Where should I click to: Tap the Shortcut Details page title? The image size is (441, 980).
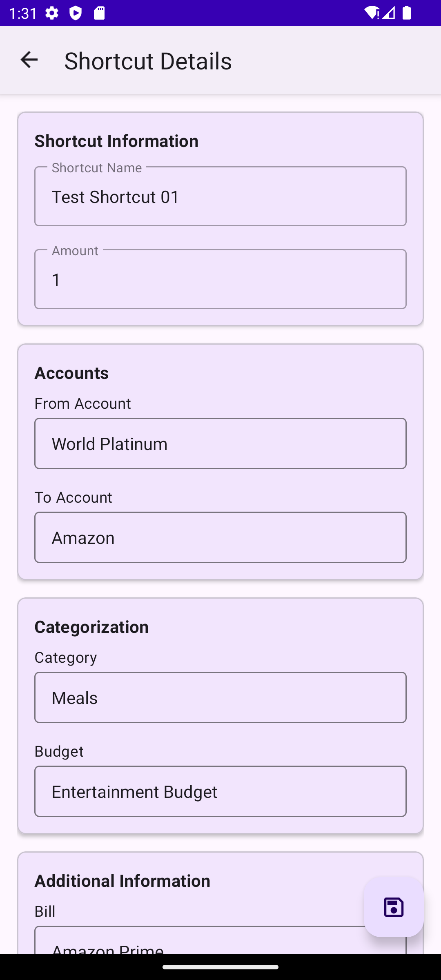click(148, 61)
